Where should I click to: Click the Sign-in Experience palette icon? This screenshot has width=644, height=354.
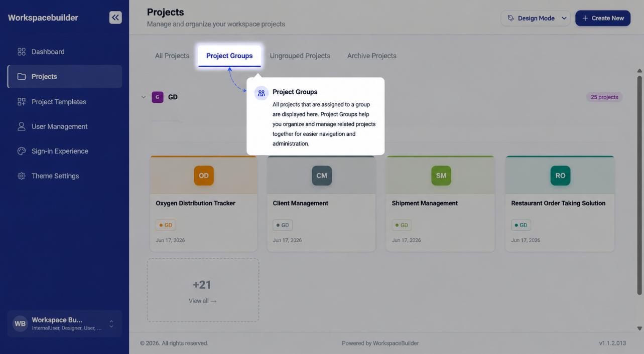21,151
